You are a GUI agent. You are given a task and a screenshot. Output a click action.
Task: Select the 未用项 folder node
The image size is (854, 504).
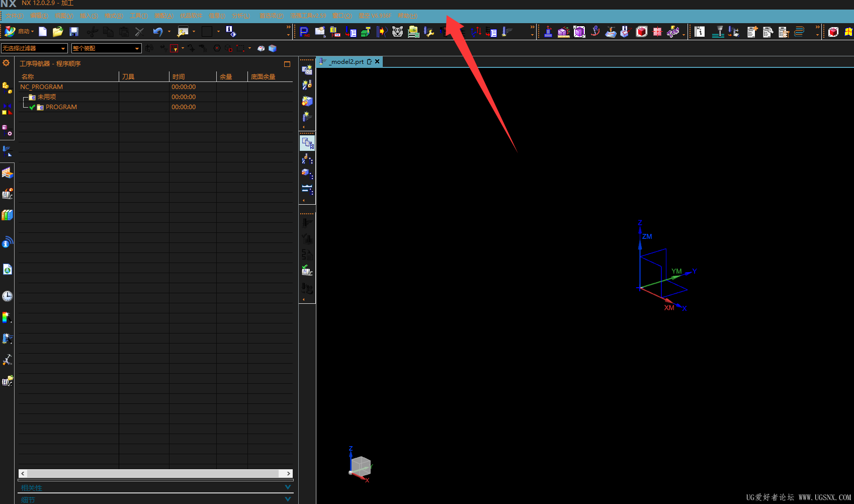coord(47,97)
